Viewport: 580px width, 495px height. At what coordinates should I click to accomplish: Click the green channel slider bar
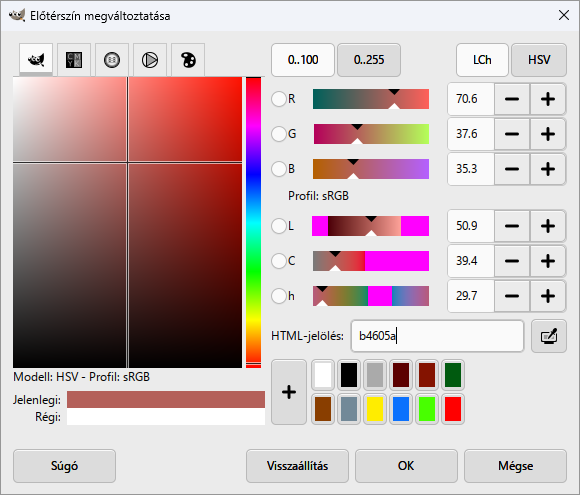371,134
